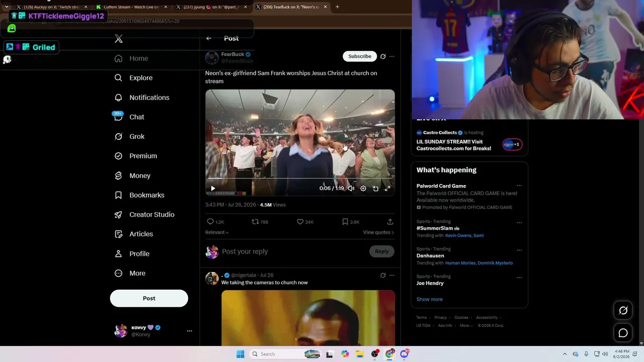Show hidden system tray icons
The width and height of the screenshot is (644, 362).
(565, 354)
